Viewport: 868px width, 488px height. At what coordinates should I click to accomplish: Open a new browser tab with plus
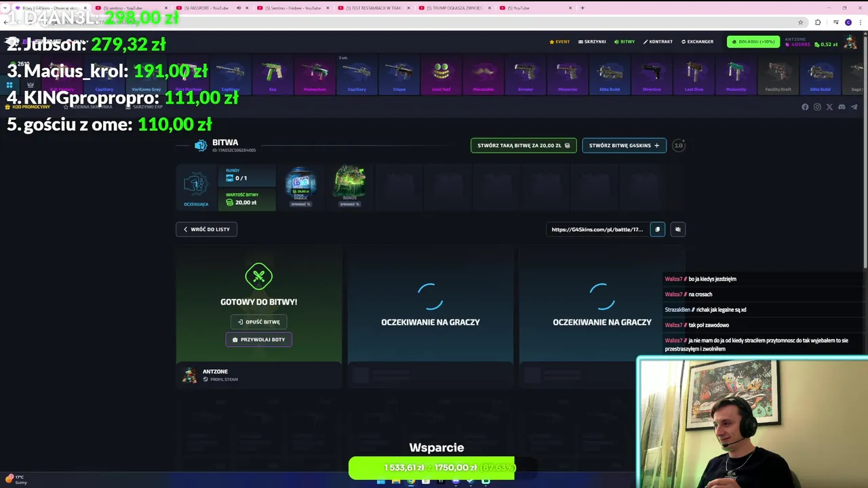pos(582,8)
